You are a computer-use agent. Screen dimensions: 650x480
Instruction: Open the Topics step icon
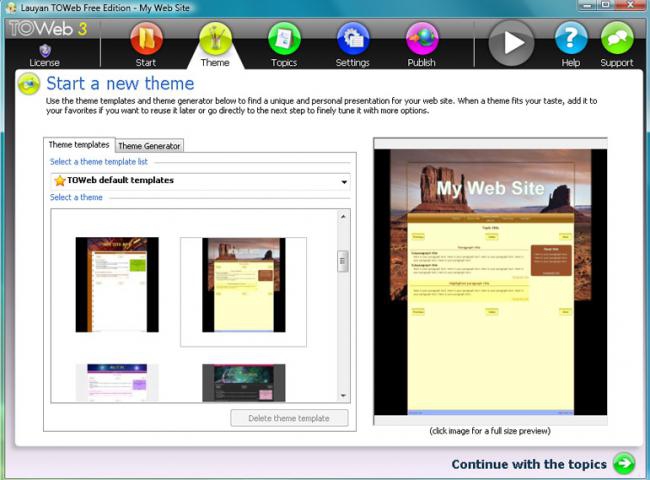[x=284, y=39]
